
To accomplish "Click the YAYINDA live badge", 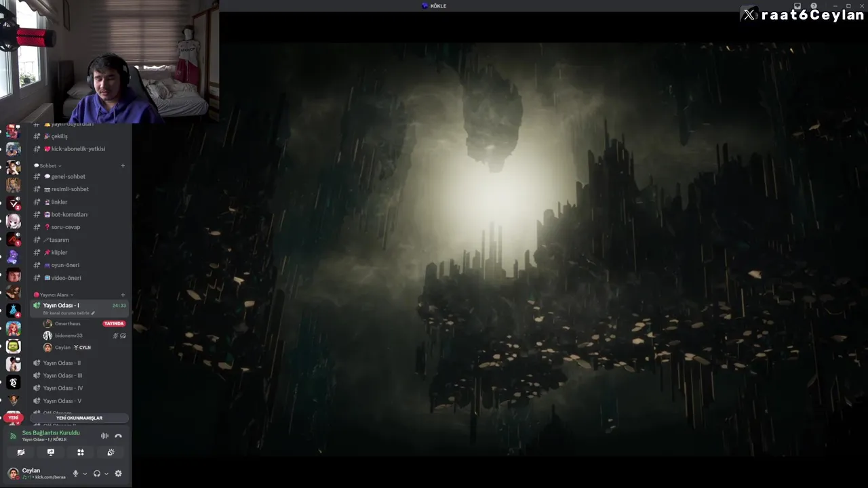I will tap(114, 324).
